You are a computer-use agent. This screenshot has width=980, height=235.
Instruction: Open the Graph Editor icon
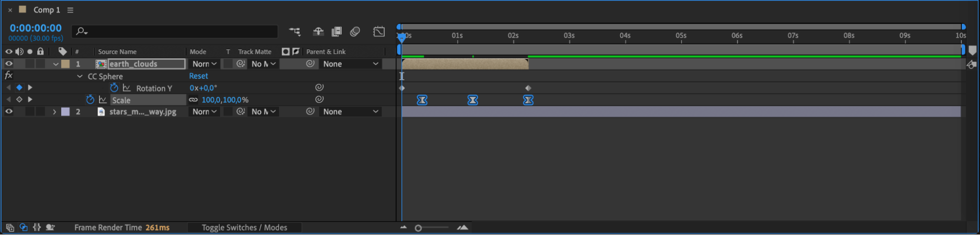tap(379, 32)
